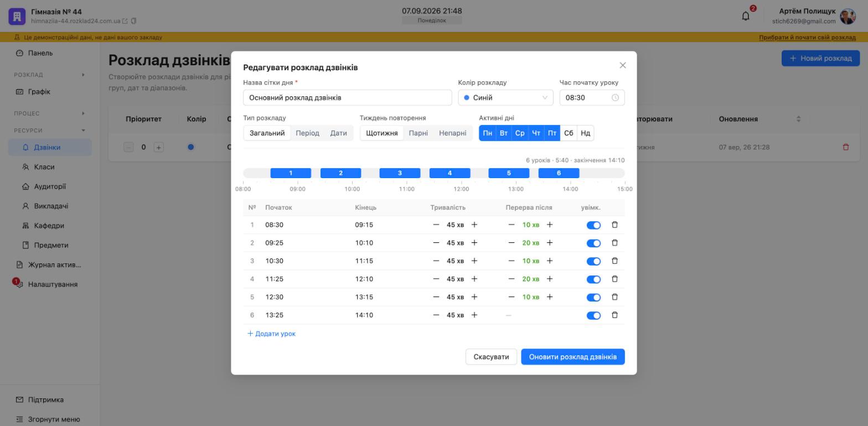Decrease lesson 6 duration with minus

coord(436,315)
